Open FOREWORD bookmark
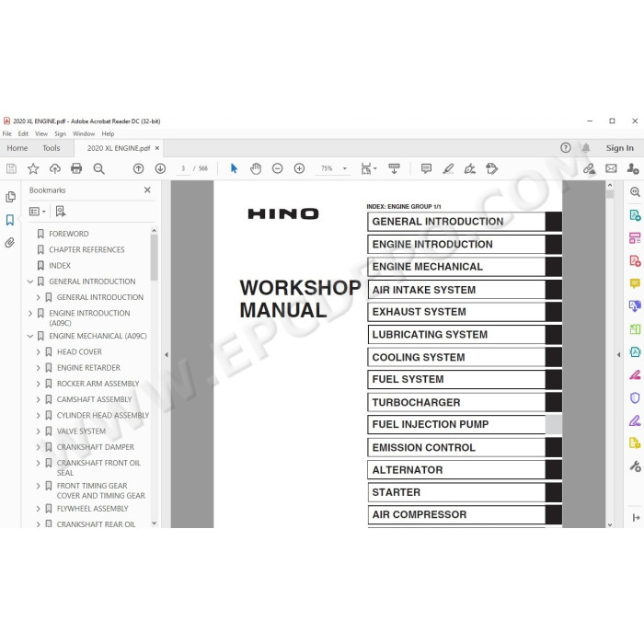The width and height of the screenshot is (644, 644). pyautogui.click(x=69, y=234)
